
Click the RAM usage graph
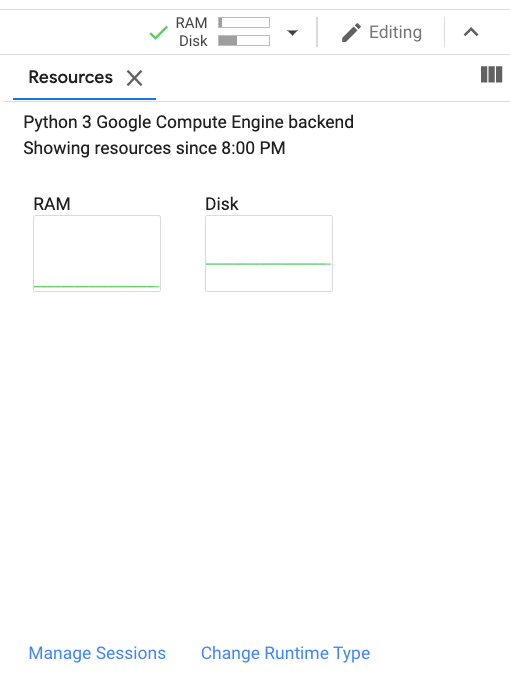tap(97, 253)
